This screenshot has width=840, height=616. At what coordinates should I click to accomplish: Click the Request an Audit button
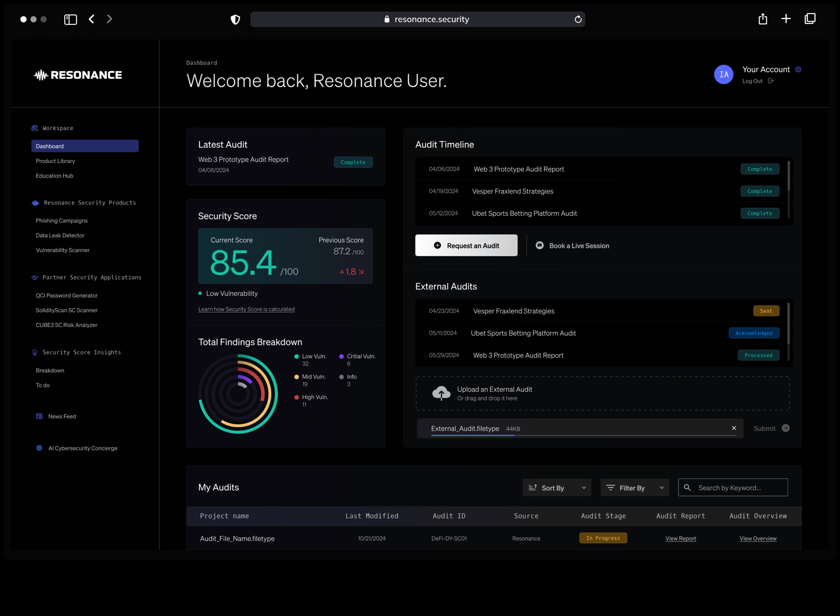pos(466,245)
